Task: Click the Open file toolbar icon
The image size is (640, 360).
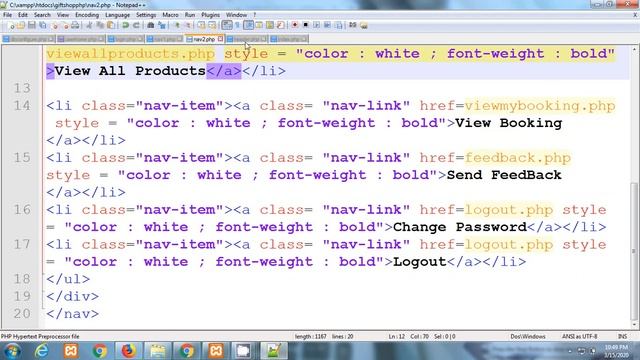Action: point(21,25)
